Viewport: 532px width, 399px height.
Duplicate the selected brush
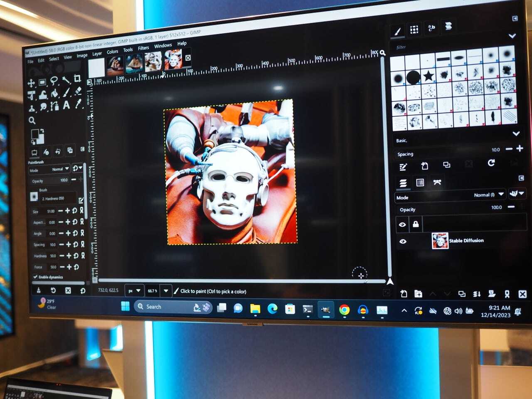point(447,165)
